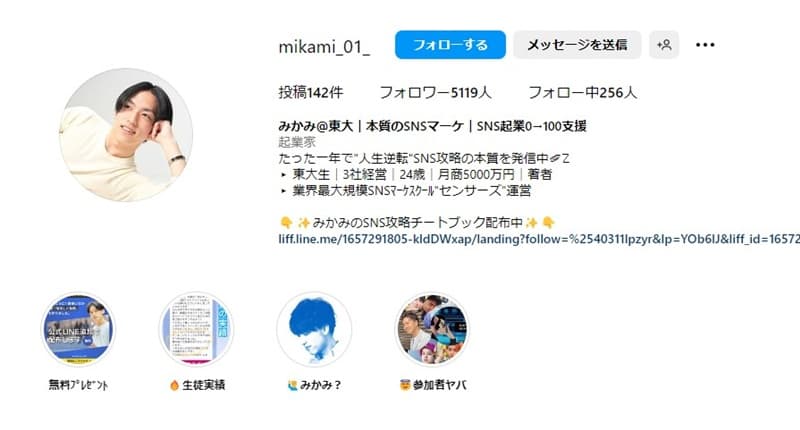Open the mikami_01_ profile picture
The width and height of the screenshot is (800, 430).
tap(126, 135)
